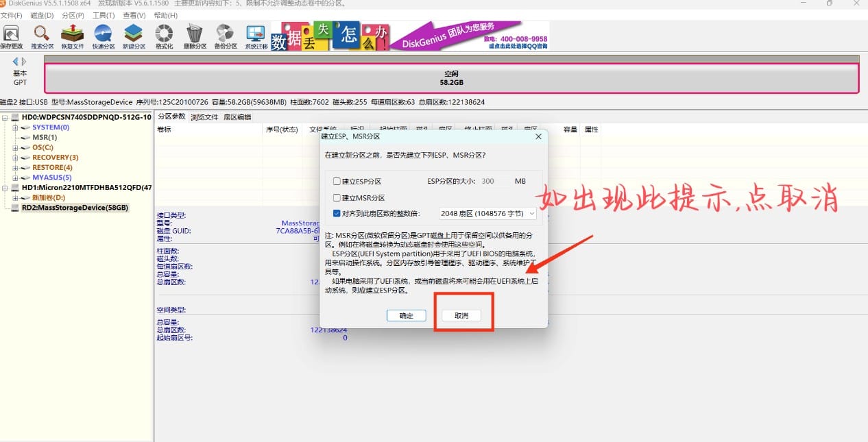
Task: Open the 工具(T) menu
Action: point(104,15)
